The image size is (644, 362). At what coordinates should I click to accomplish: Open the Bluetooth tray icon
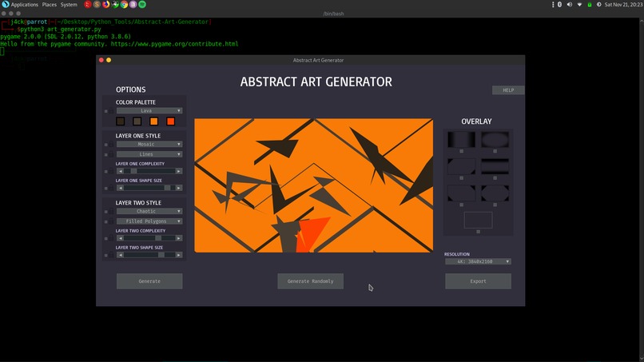coord(559,5)
